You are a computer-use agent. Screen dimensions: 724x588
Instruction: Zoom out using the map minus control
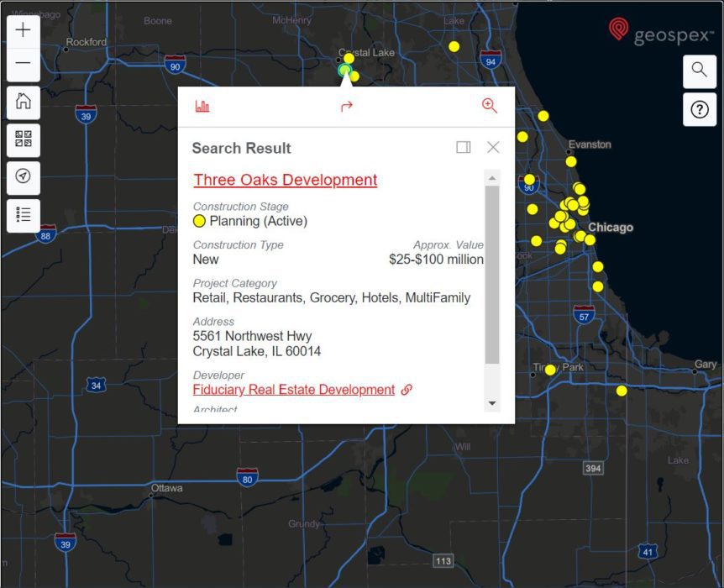[23, 63]
